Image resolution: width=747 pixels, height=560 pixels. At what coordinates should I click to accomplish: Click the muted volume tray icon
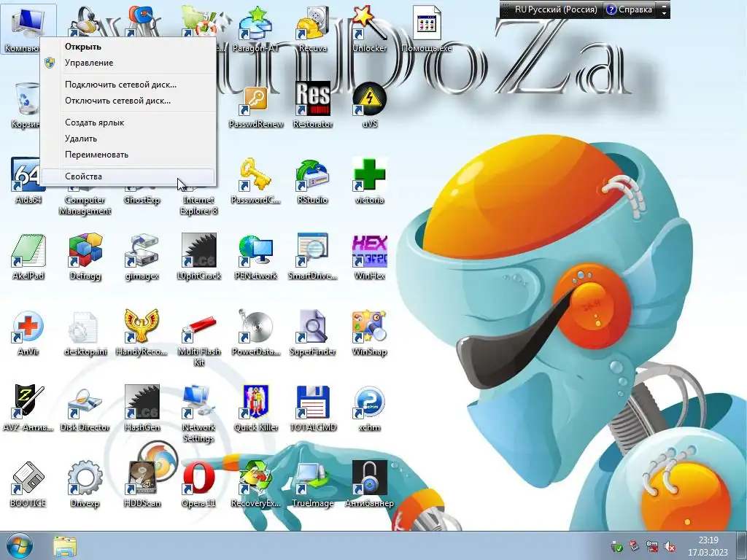tap(670, 547)
